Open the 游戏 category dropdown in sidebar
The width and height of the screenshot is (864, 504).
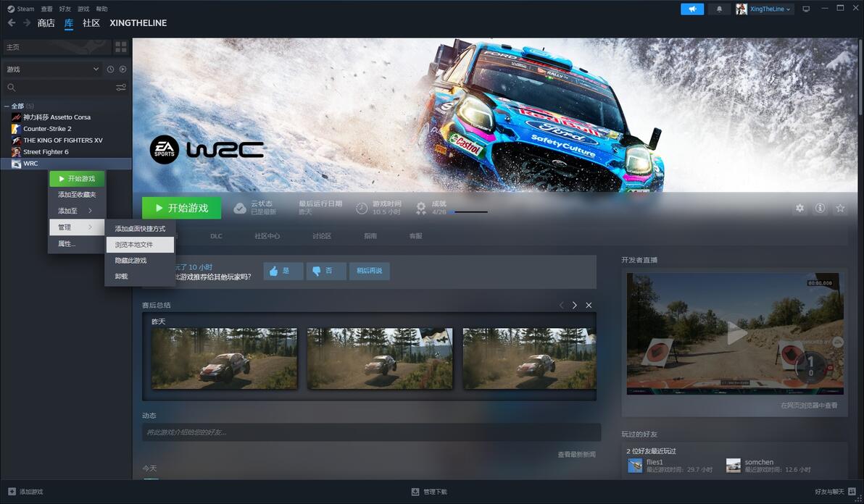point(52,70)
